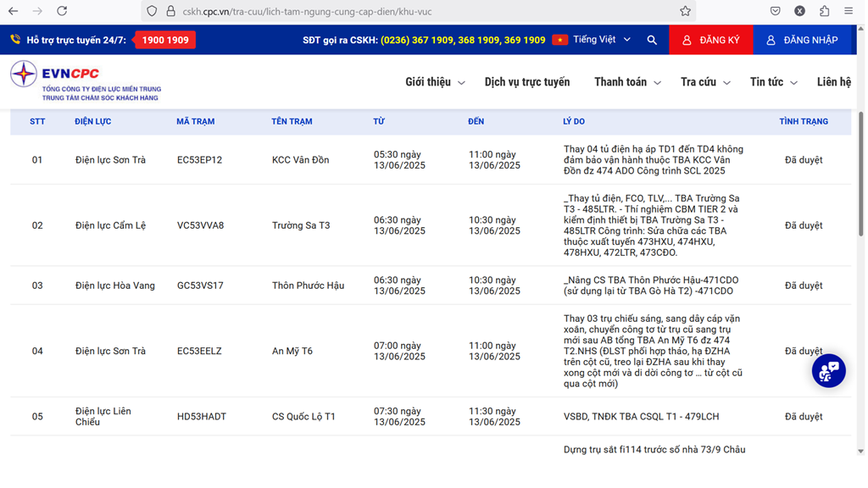Click station name CS Quốc Lộ T1

[304, 417]
